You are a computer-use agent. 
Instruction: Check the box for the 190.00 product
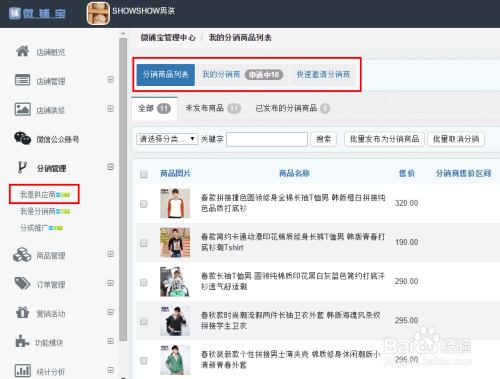click(x=144, y=243)
